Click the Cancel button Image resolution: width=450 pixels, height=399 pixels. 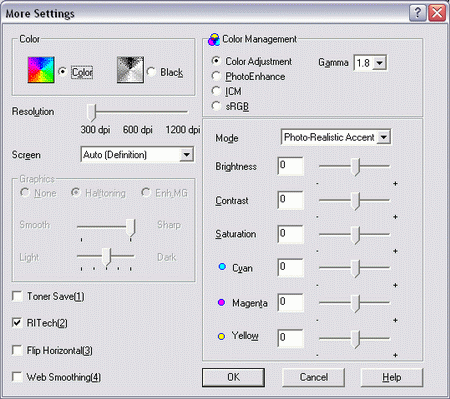[x=313, y=377]
